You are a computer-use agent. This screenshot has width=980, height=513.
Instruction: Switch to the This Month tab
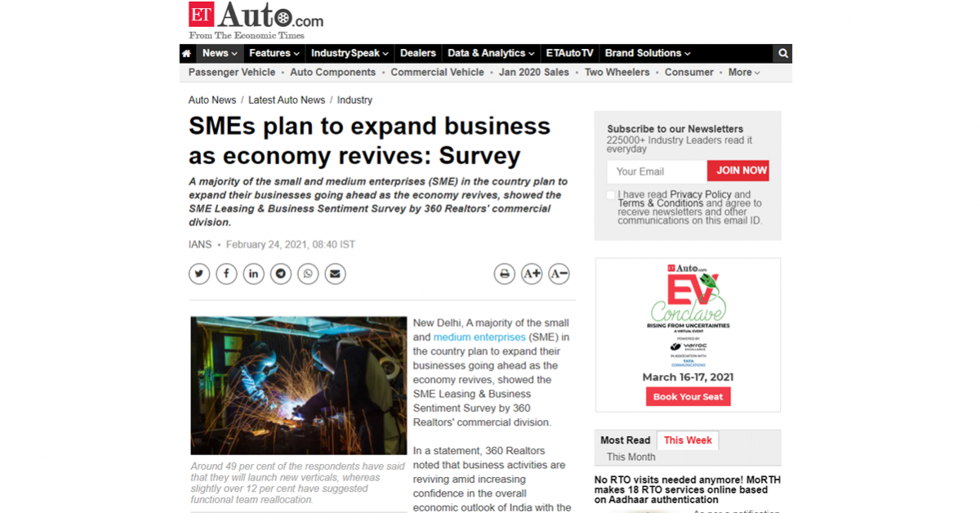click(x=631, y=457)
